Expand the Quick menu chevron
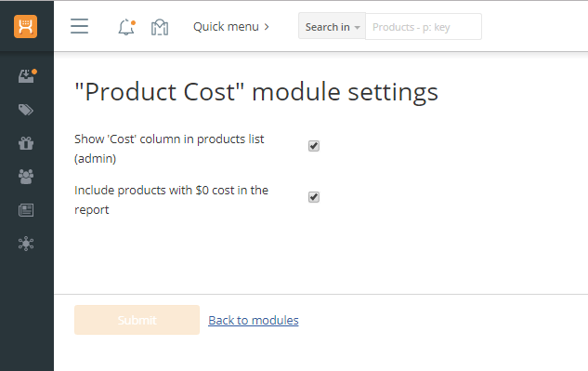This screenshot has height=371, width=588. pyautogui.click(x=267, y=27)
